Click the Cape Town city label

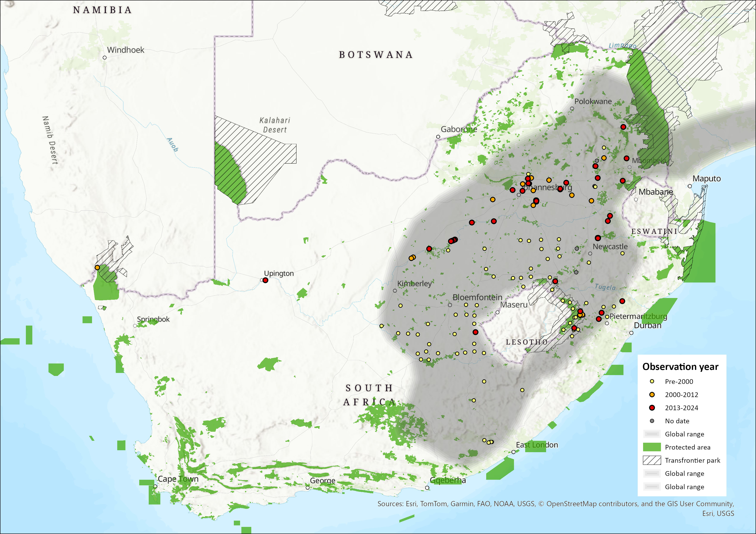[178, 479]
